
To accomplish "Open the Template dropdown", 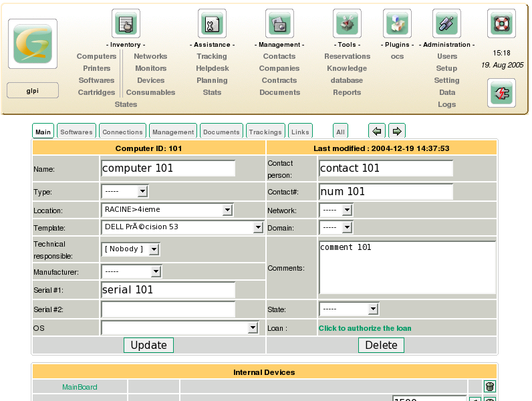I will pos(182,227).
